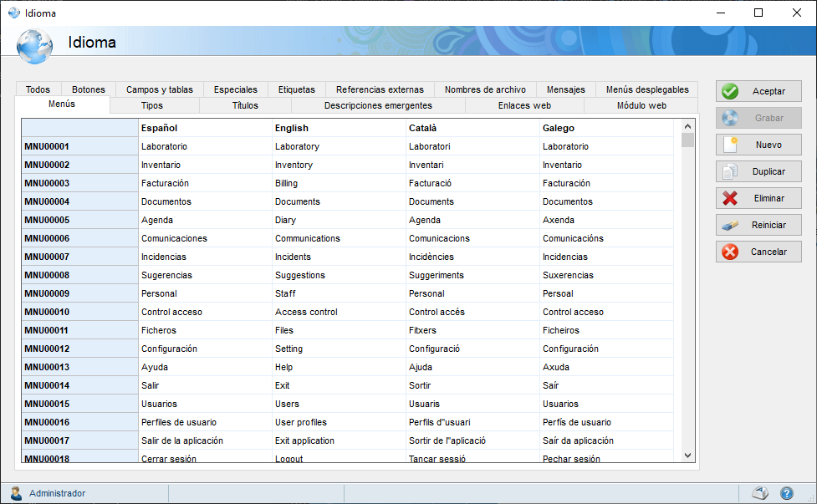
Task: Click the red circle Cancelar icon
Action: (730, 252)
